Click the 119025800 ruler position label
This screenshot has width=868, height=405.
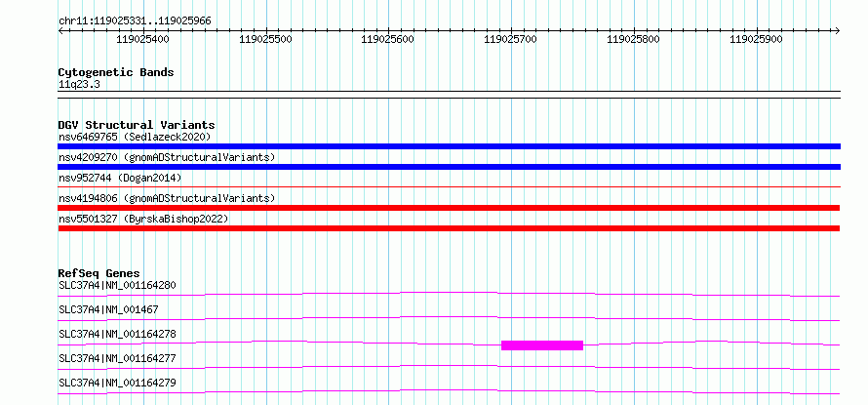coord(633,39)
